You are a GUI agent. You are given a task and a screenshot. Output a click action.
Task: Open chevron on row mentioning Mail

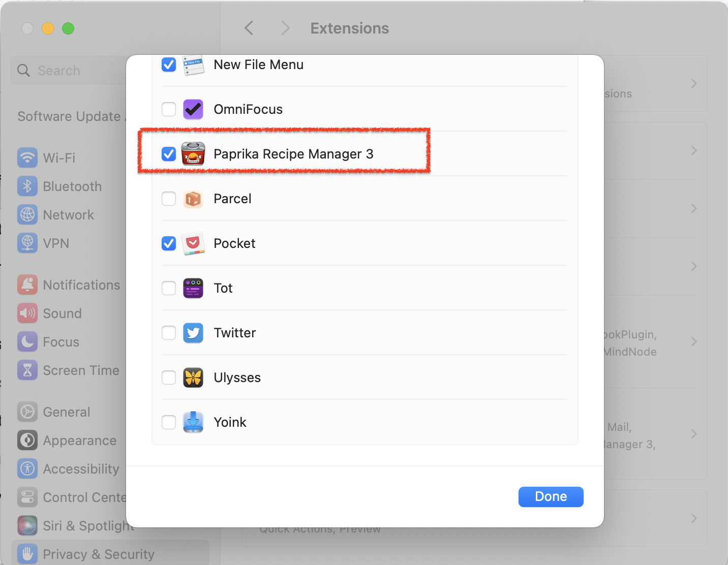pyautogui.click(x=694, y=434)
